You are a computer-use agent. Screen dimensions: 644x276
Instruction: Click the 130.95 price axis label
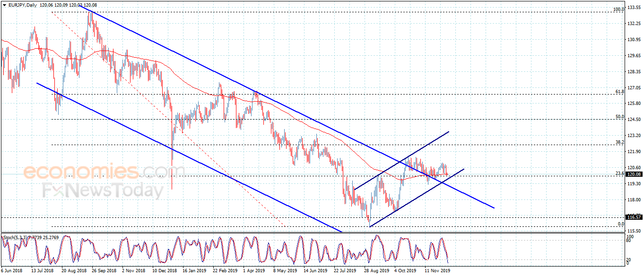(x=634, y=40)
